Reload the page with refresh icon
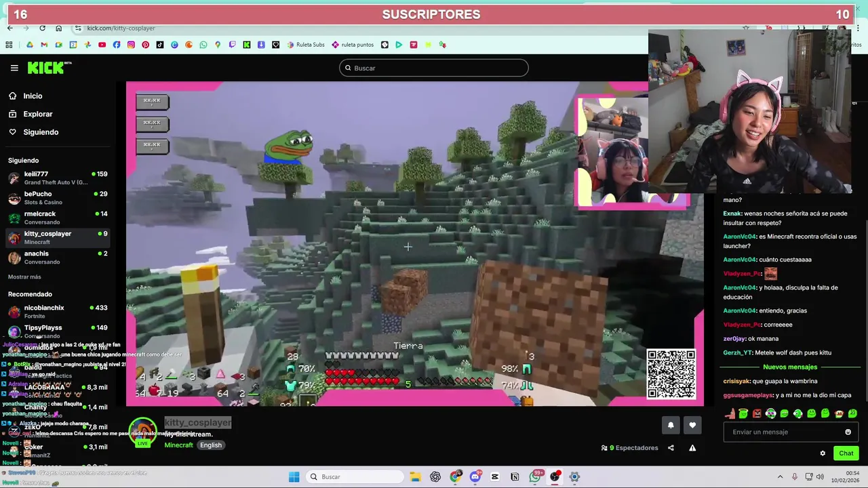This screenshot has height=488, width=868. pos(42,28)
